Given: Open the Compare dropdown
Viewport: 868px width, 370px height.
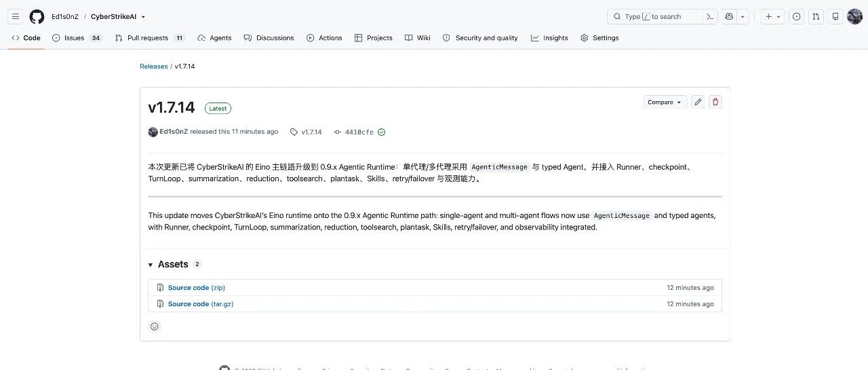Looking at the screenshot, I should pos(665,102).
